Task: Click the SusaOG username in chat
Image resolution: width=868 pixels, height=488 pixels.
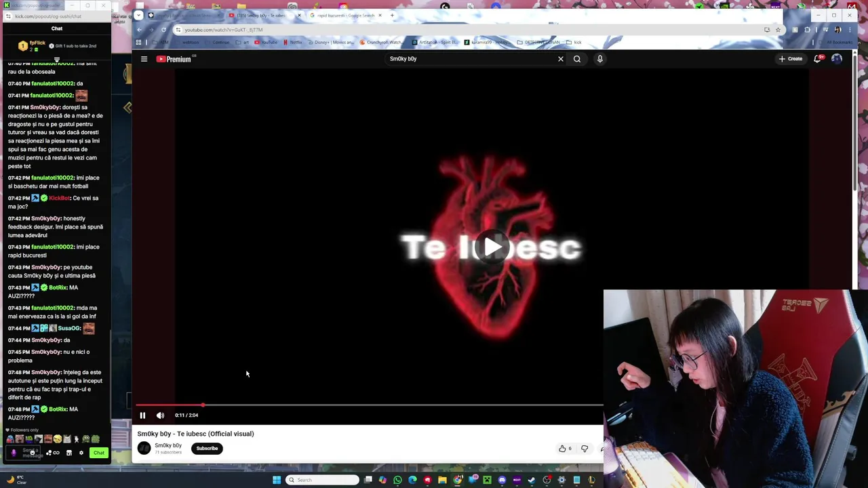Action: pyautogui.click(x=69, y=328)
